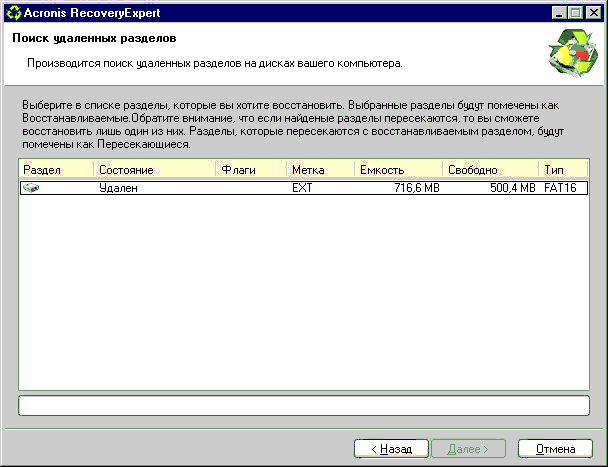Screen dimensions: 608x467
Task: Select the Удален partition status cell
Action: pos(118,188)
